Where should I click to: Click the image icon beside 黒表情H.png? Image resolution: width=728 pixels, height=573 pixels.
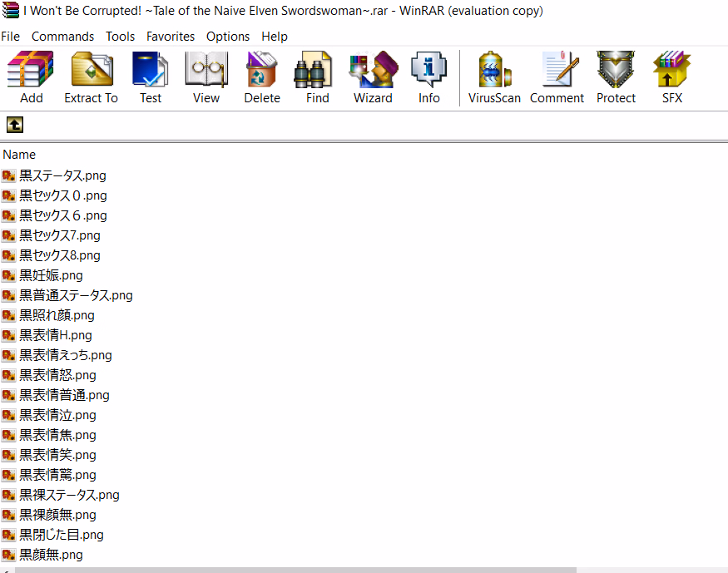pyautogui.click(x=9, y=335)
